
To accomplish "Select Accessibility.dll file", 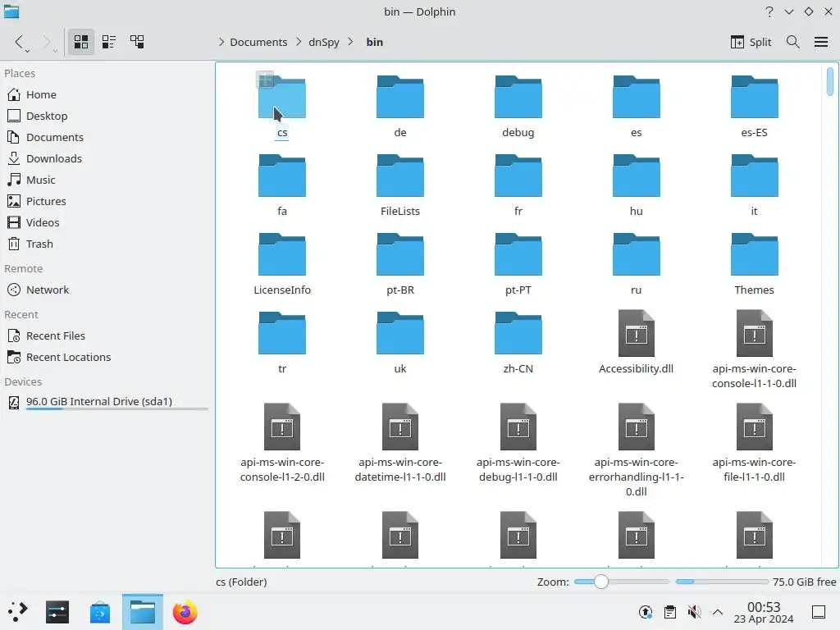I will click(637, 342).
